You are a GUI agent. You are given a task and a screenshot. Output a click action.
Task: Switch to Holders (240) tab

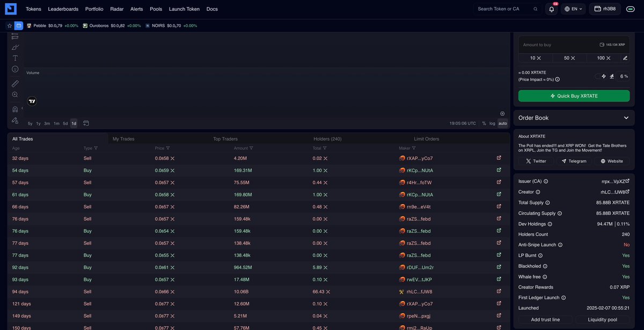tap(327, 139)
